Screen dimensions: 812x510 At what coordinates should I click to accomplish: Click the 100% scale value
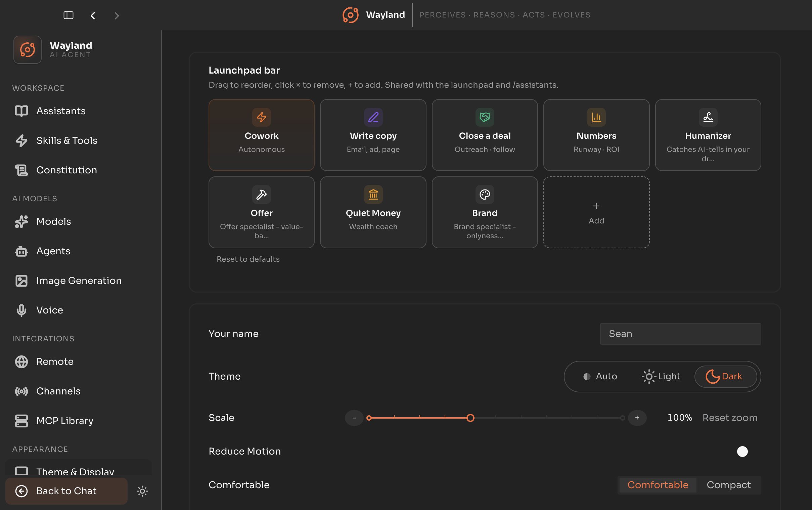coord(680,418)
